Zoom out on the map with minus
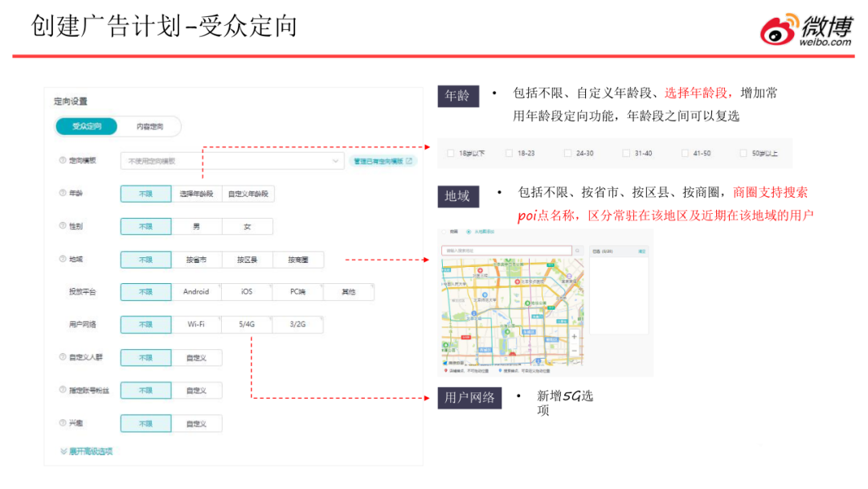 572,350
